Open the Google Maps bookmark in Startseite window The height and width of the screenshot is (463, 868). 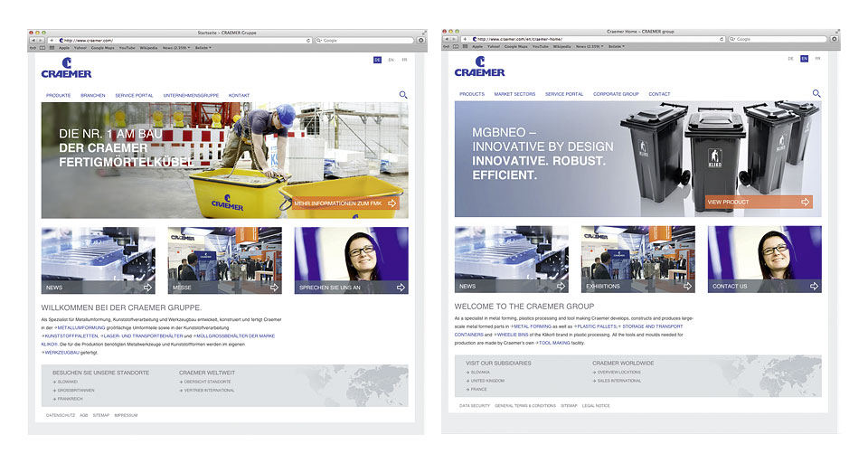coord(102,48)
